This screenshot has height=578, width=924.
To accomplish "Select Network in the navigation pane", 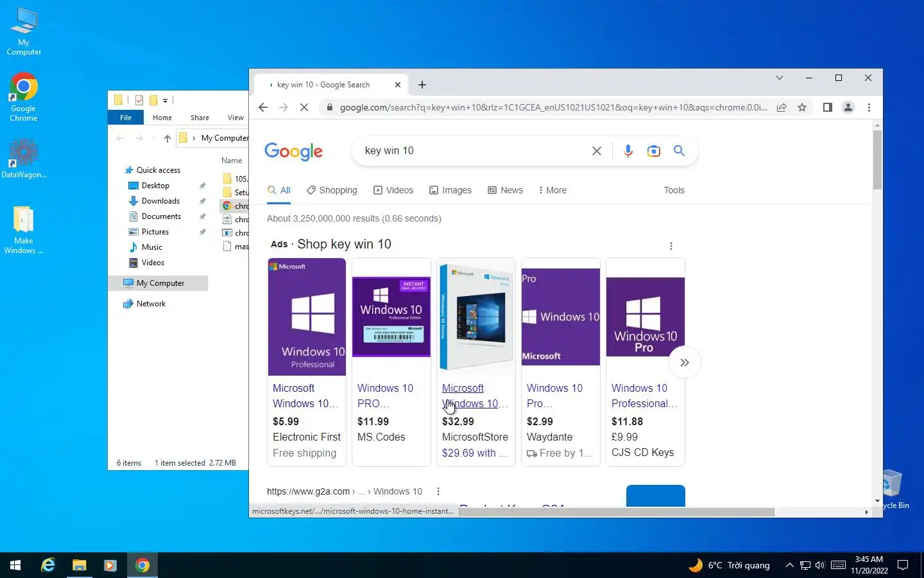I will click(151, 304).
